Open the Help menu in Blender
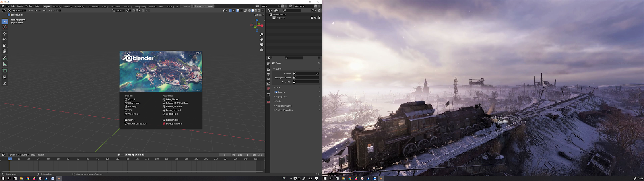The width and height of the screenshot is (644, 181). tap(37, 6)
